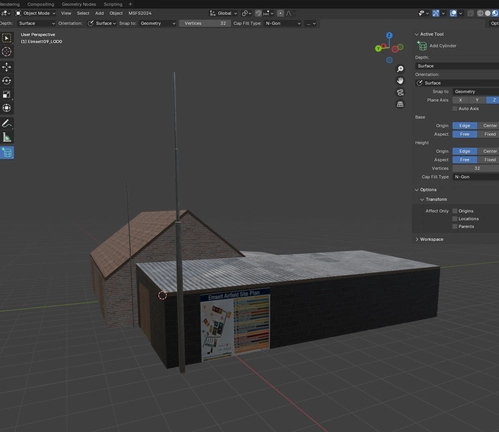The height and width of the screenshot is (432, 499).
Task: Open Global transform orientation dropdown
Action: 223,13
